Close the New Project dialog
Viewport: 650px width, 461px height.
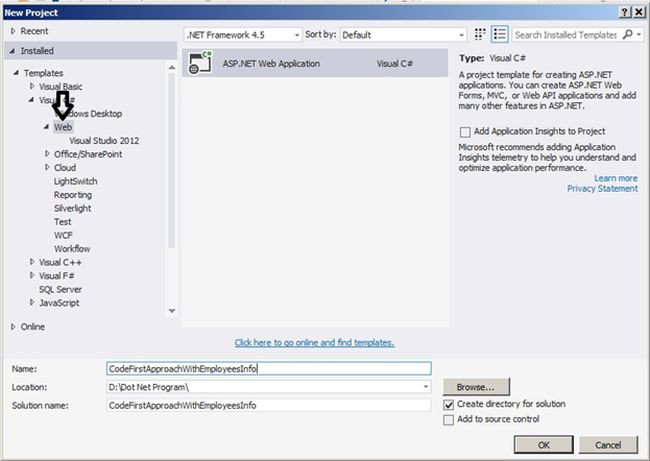(639, 12)
